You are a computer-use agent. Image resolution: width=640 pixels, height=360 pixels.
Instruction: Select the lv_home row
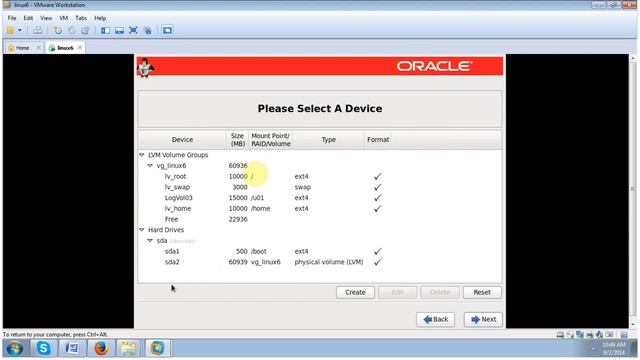pyautogui.click(x=320, y=208)
